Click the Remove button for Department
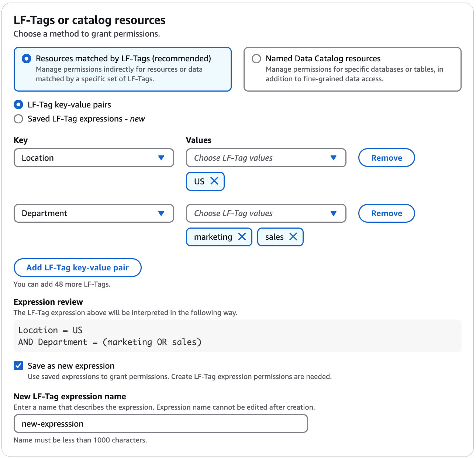This screenshot has height=458, width=476. (386, 213)
